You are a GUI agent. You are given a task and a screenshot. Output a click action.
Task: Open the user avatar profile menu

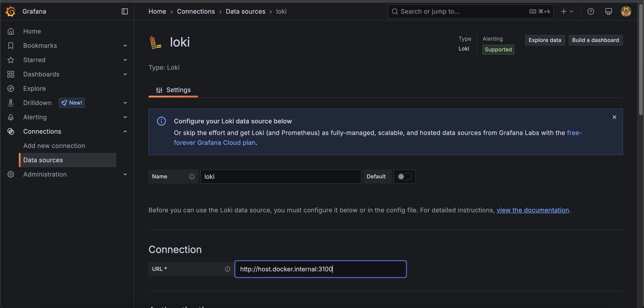tap(626, 11)
